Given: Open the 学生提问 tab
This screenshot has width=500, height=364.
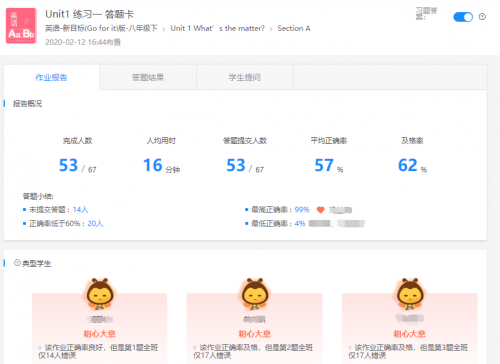Looking at the screenshot, I should [x=245, y=77].
